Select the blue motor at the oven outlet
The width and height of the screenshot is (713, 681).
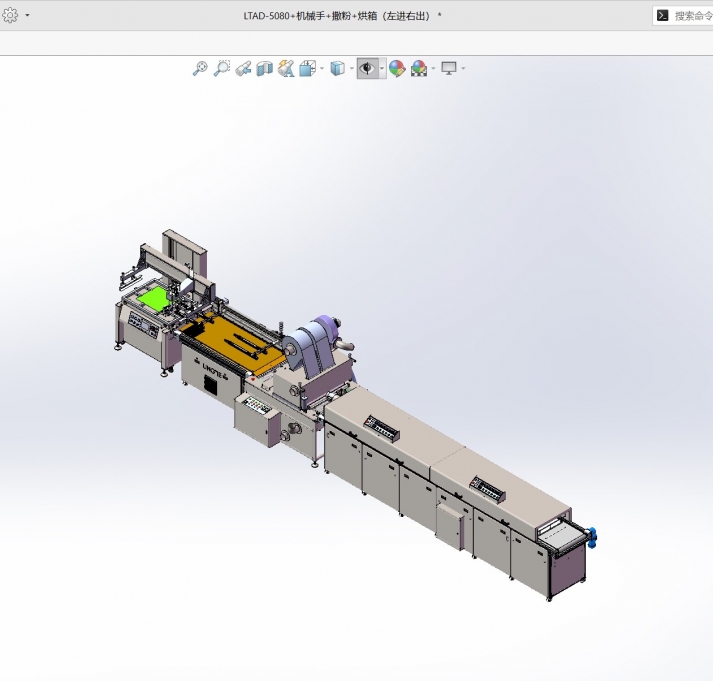[x=592, y=537]
